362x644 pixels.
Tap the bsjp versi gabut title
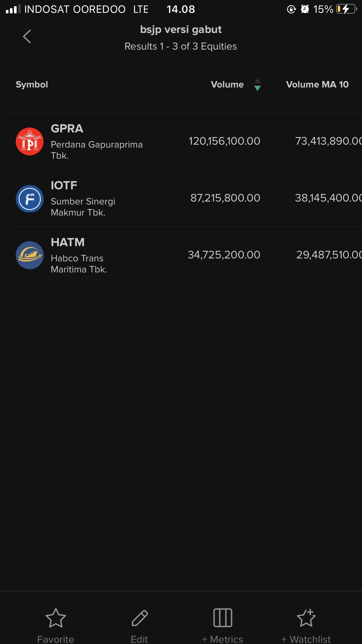(181, 30)
